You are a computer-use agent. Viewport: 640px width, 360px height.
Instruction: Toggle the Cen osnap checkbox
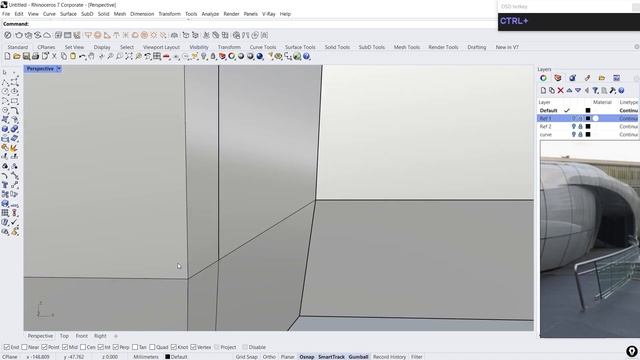[83, 347]
